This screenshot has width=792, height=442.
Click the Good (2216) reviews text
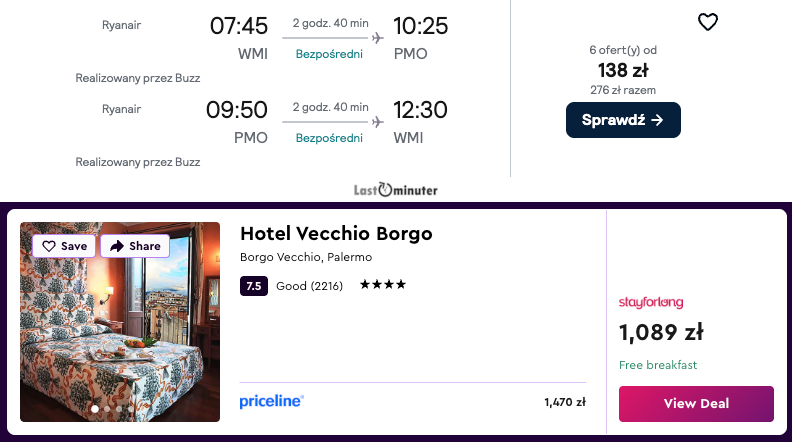tap(309, 286)
